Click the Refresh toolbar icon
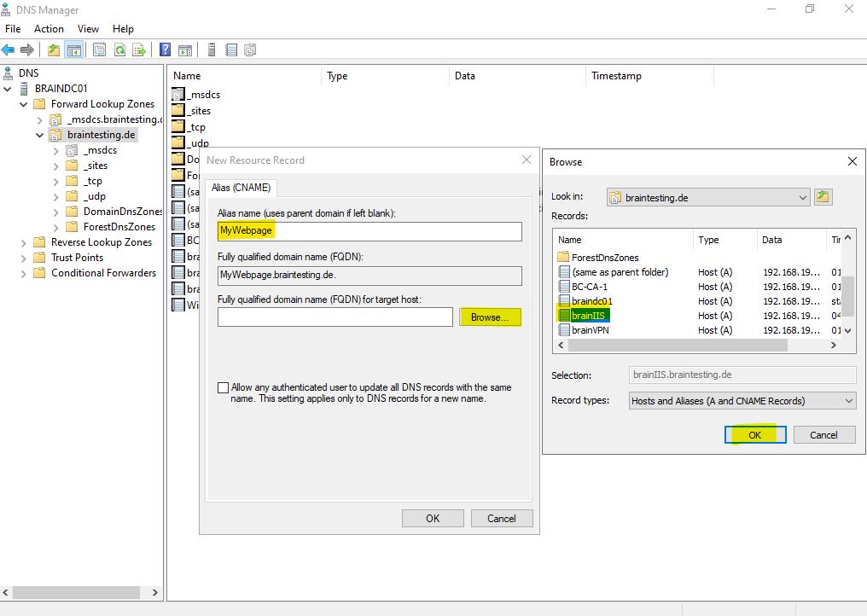This screenshot has width=867, height=616. 119,50
